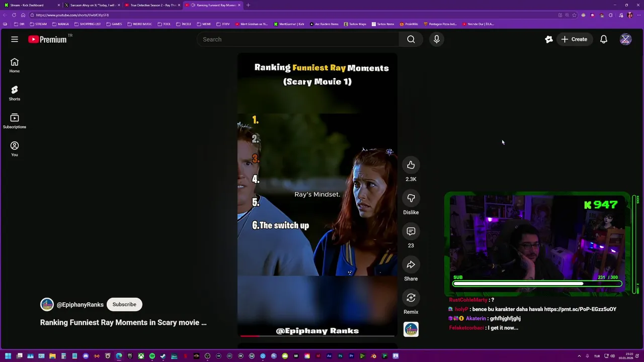Image resolution: width=644 pixels, height=362 pixels.
Task: Go to YouTube Premium home via logo
Action: pyautogui.click(x=47, y=39)
